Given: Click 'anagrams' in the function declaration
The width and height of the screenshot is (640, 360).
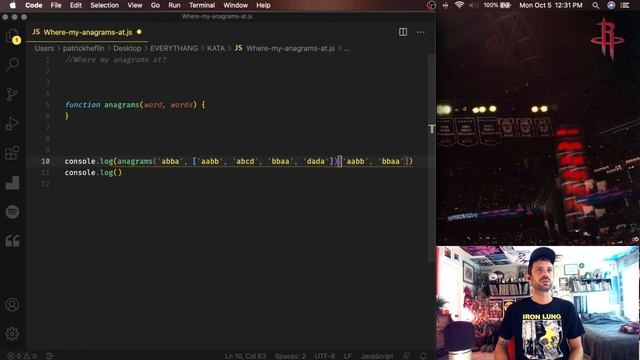Looking at the screenshot, I should pyautogui.click(x=122, y=105).
